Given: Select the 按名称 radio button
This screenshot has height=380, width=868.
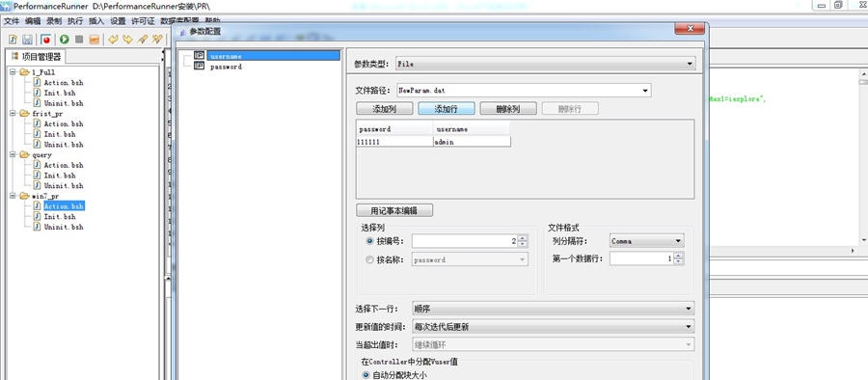Looking at the screenshot, I should pos(369,259).
